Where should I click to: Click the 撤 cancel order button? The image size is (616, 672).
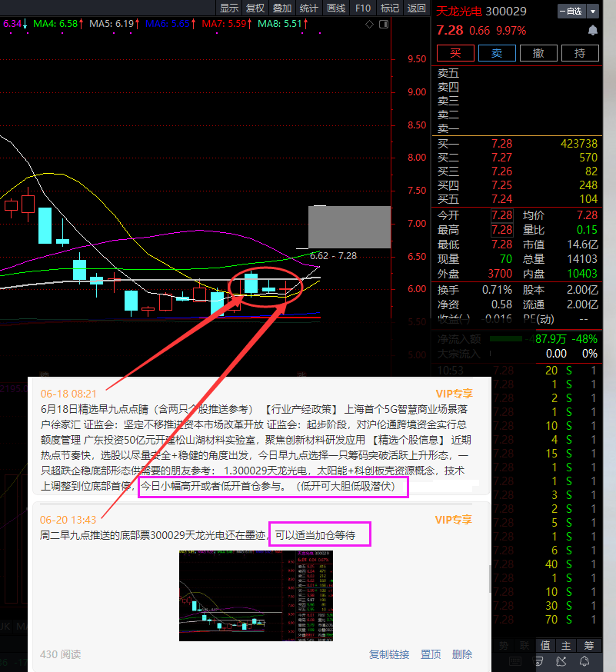(538, 53)
